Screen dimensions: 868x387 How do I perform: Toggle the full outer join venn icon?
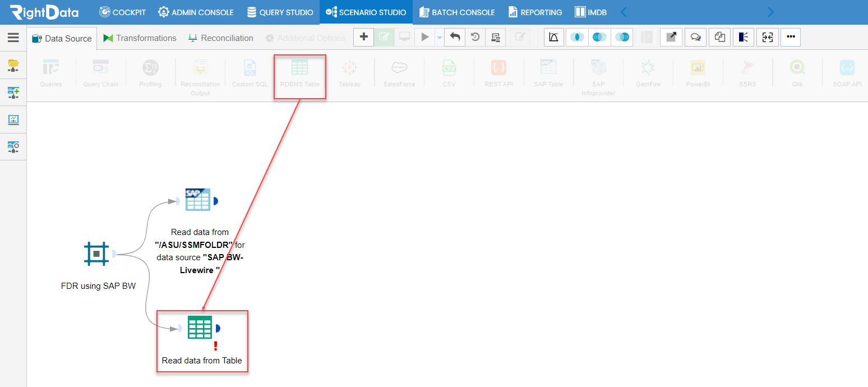[599, 37]
